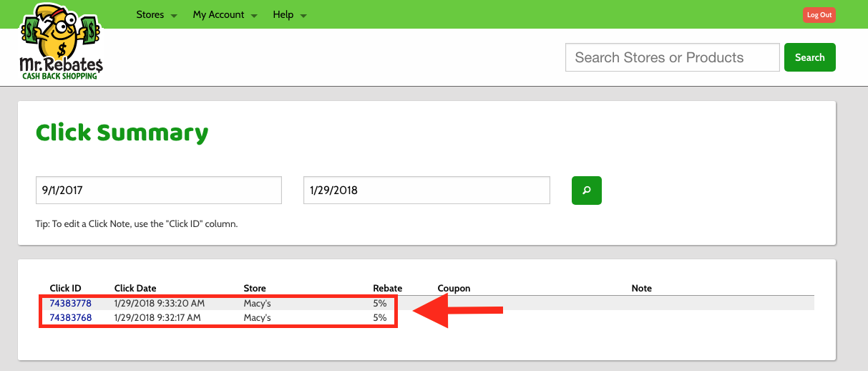Click the Mr. Rebates logo
The height and width of the screenshot is (371, 868).
click(61, 42)
